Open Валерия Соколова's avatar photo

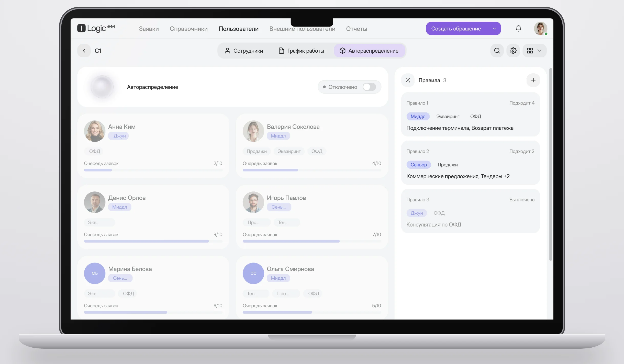coord(253,131)
